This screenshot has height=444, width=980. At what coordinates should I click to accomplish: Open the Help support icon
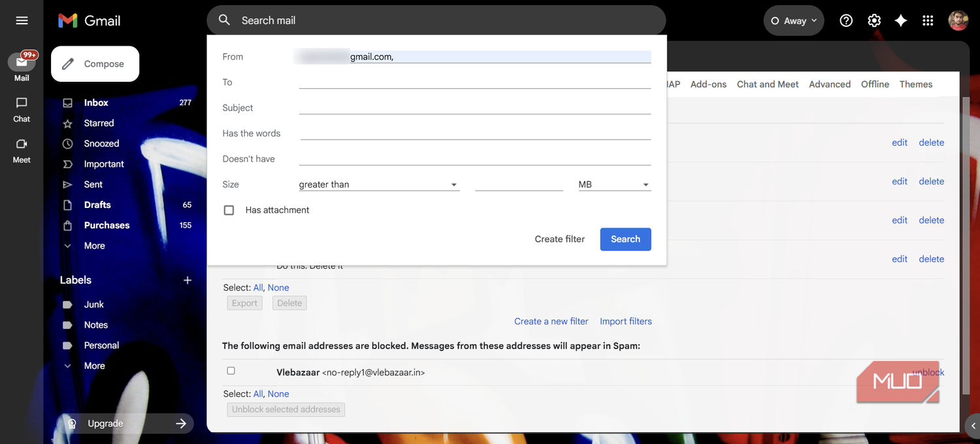846,21
